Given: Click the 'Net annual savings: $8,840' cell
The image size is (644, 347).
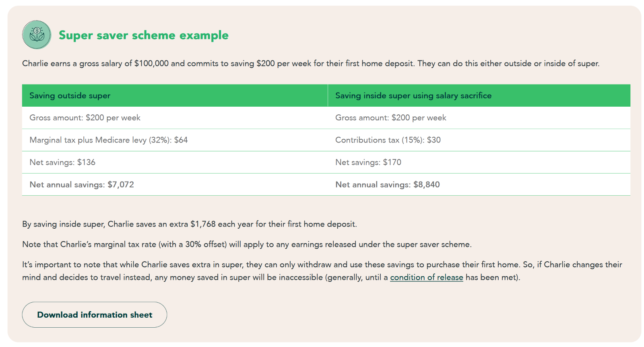Looking at the screenshot, I should (x=388, y=185).
